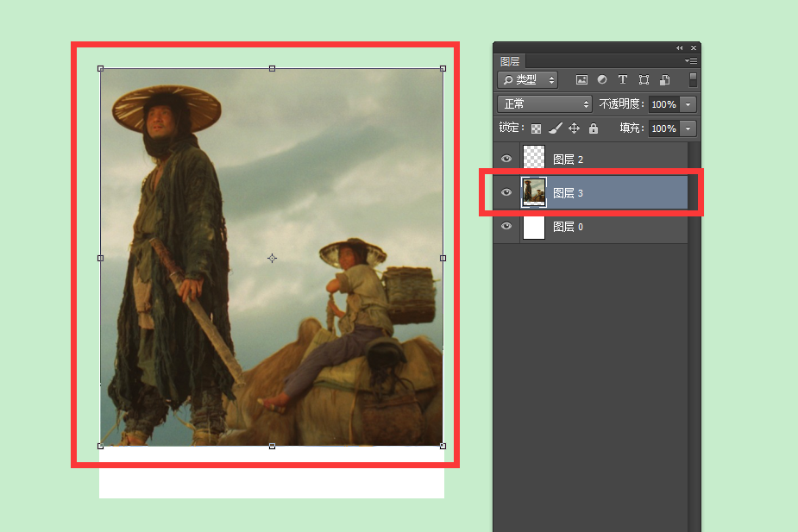Toggle the layer filtering switch

[x=693, y=80]
